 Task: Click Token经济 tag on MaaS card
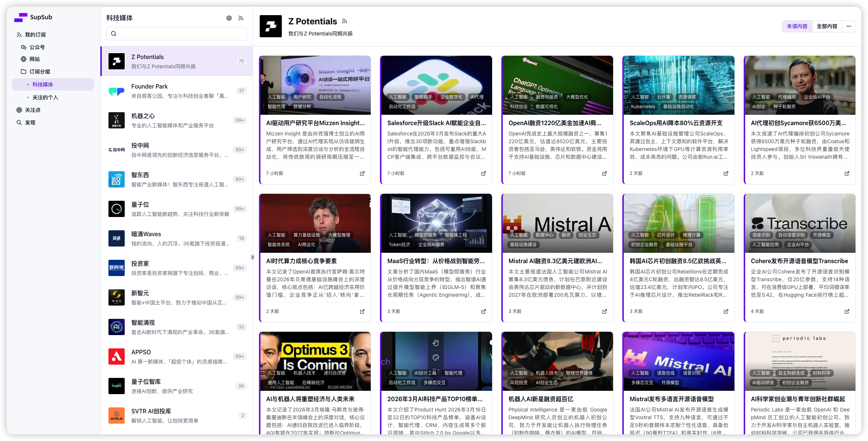tap(399, 245)
